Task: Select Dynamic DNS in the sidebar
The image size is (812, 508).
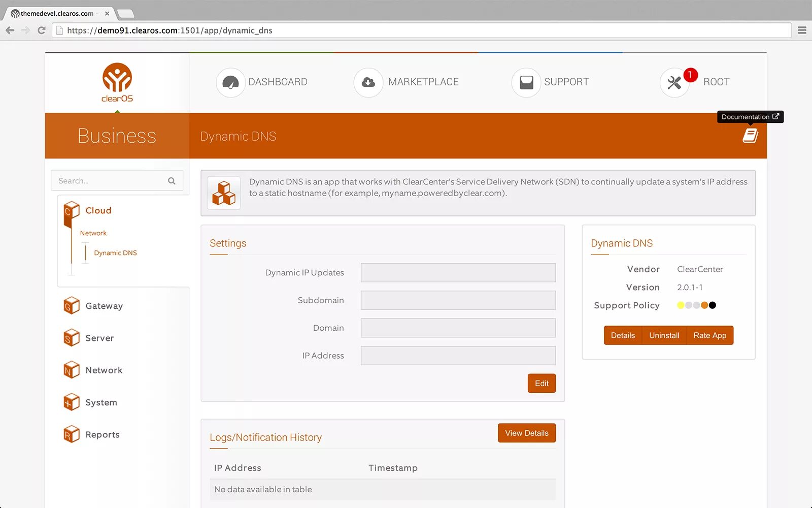Action: tap(115, 253)
